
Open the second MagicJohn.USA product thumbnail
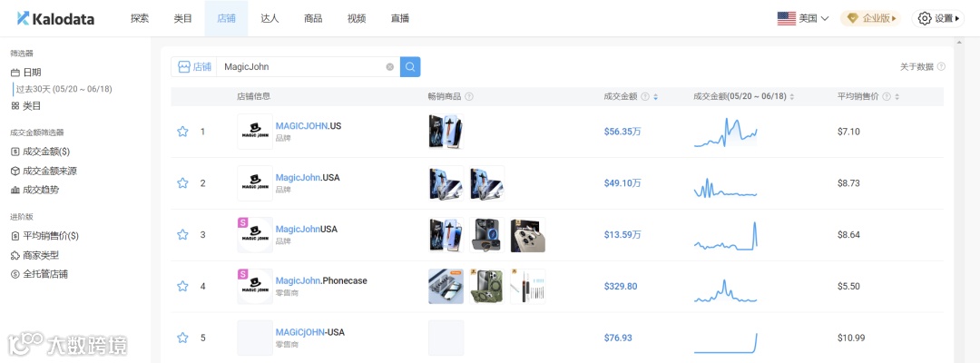[487, 183]
